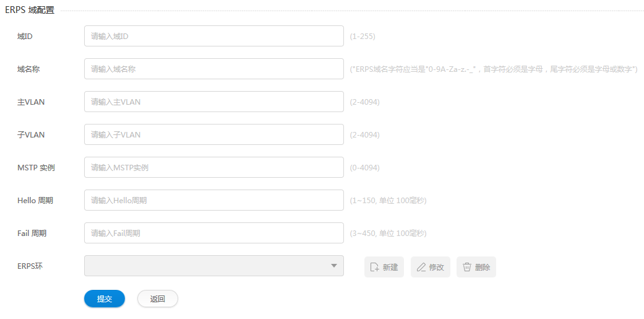Screen dimensions: 644x319
Task: Select the Fail周期 input box
Action: pos(214,233)
